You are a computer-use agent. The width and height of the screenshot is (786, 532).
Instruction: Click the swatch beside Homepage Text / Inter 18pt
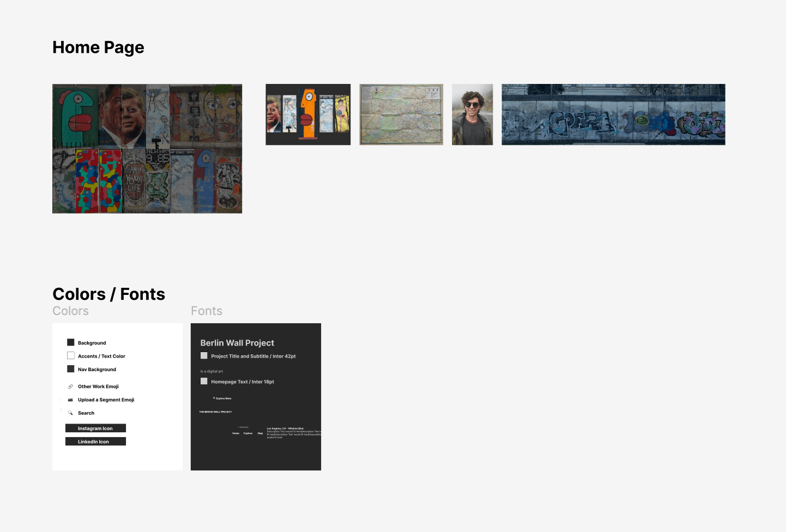pyautogui.click(x=204, y=381)
